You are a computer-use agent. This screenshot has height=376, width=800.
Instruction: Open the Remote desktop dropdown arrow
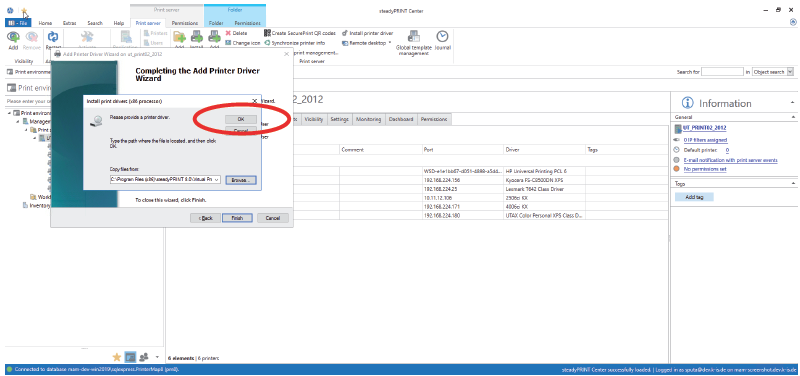click(390, 43)
